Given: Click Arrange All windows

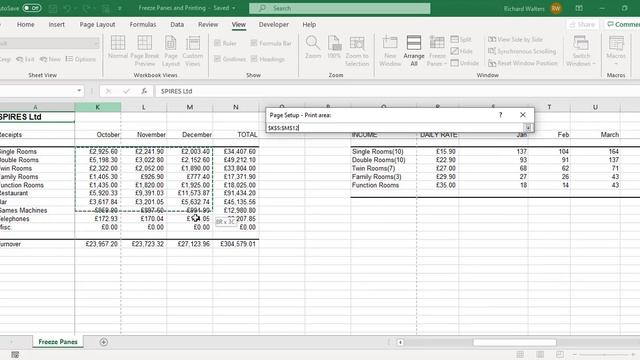Looking at the screenshot, I should [x=414, y=51].
